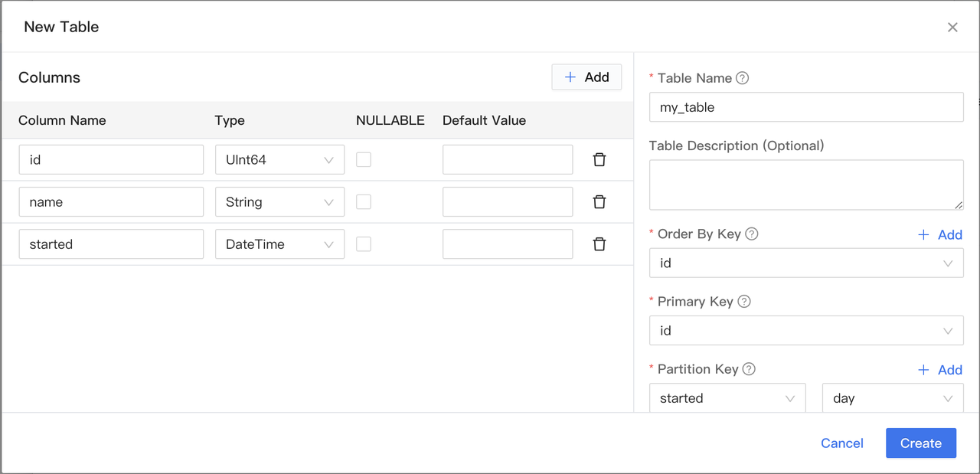980x474 pixels.
Task: Click the Order By Key help icon
Action: (752, 234)
